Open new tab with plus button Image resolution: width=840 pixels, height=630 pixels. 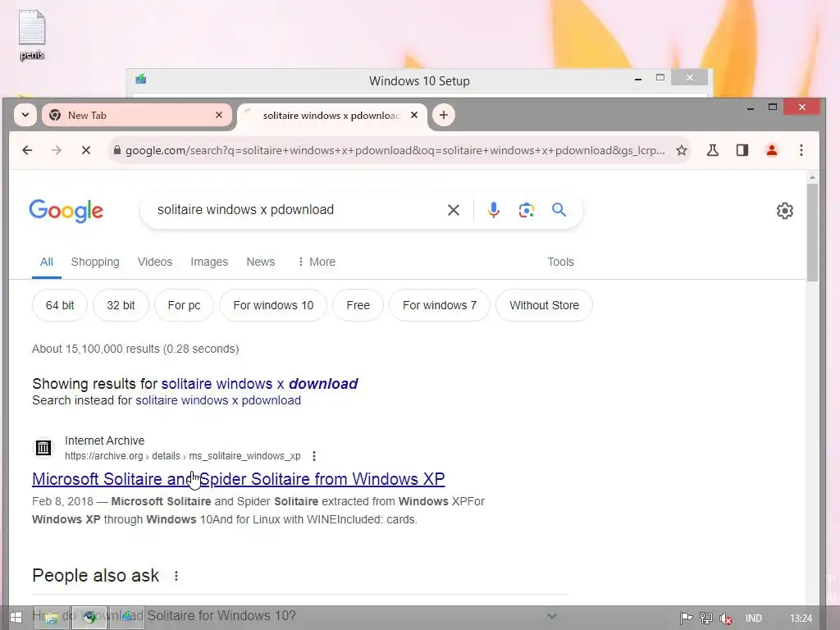point(444,115)
